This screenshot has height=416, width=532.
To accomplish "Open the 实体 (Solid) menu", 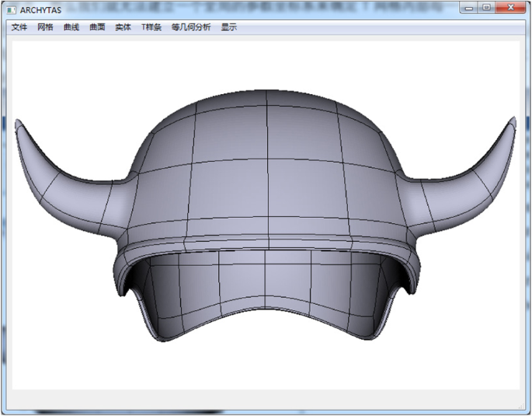I will pos(123,27).
